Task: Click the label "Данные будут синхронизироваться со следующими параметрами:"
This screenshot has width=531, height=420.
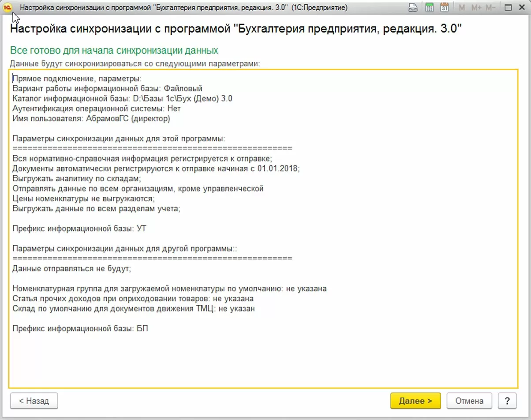Action: (135, 63)
